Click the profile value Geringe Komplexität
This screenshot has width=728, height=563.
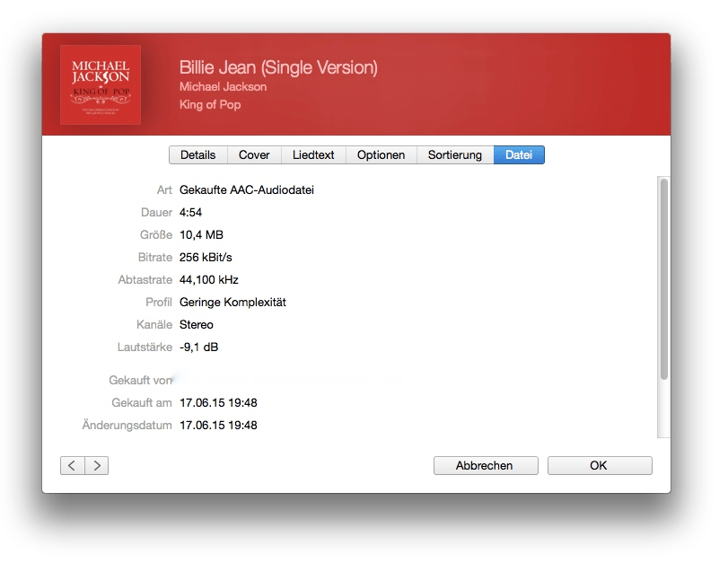[232, 303]
